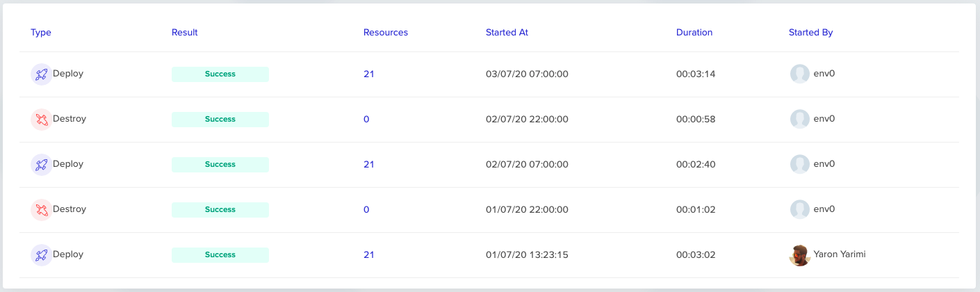Click Deploy label in 03/07/20 07:00:00 row
The width and height of the screenshot is (980, 292).
pyautogui.click(x=68, y=74)
